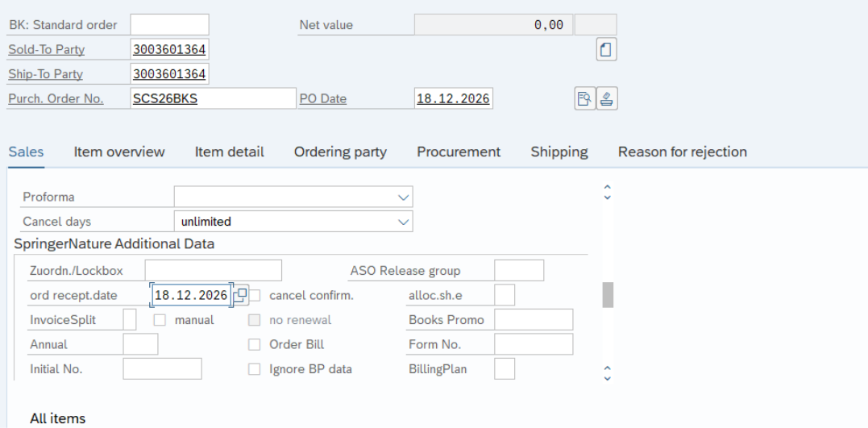Image resolution: width=868 pixels, height=428 pixels.
Task: Go to the Item detail tab
Action: 229,152
